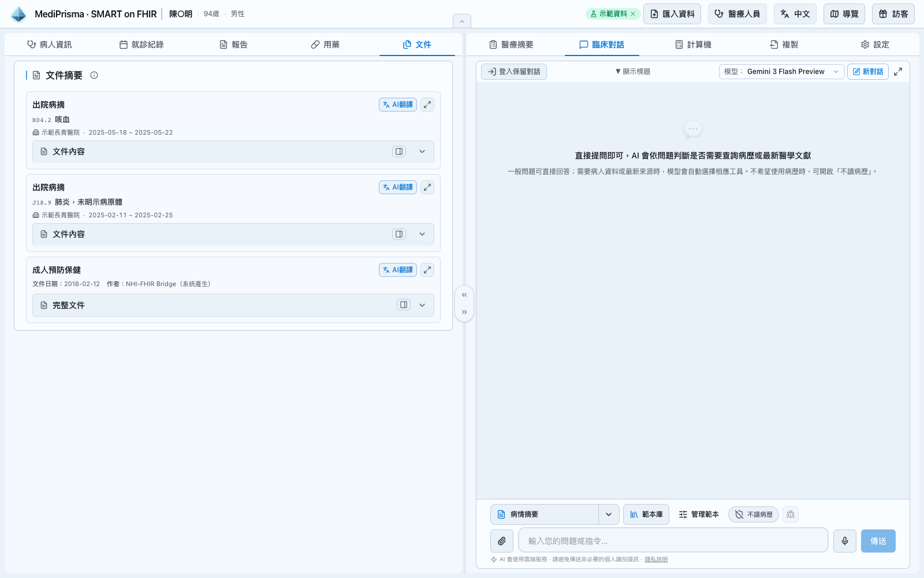Screen dimensions: 924x578
Task: Open the 病情摘要 template dropdown arrow
Action: [x=609, y=514]
